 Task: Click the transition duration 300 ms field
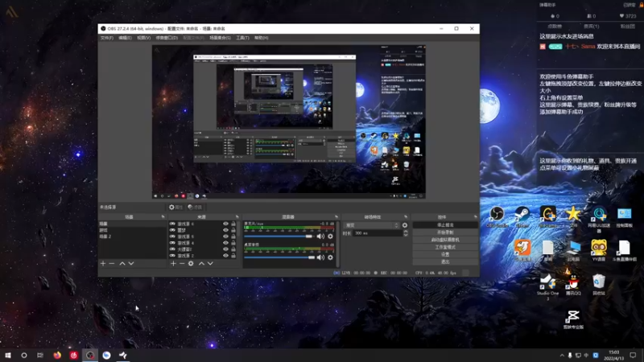tap(377, 233)
